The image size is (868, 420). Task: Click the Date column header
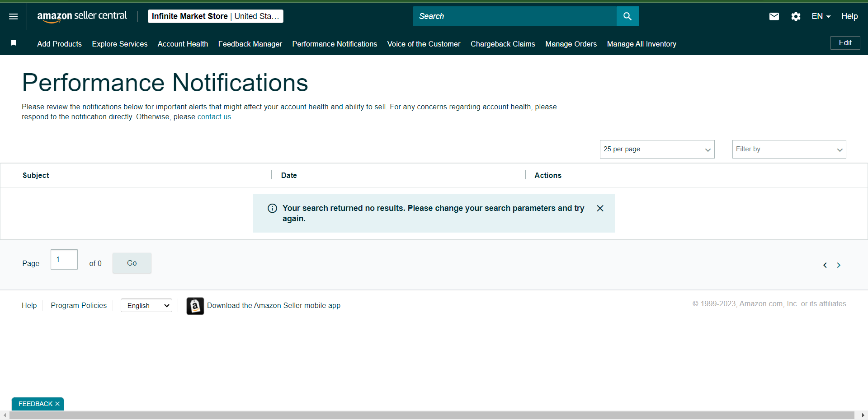[x=289, y=175]
